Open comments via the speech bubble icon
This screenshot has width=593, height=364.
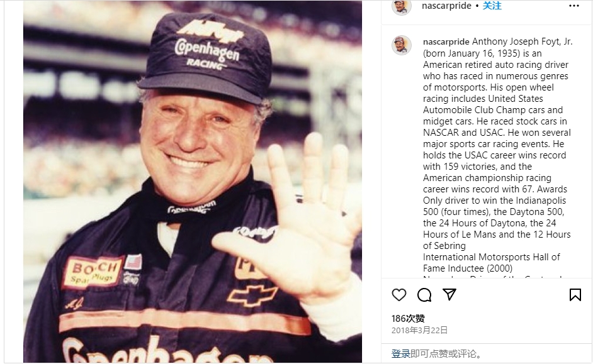coord(424,294)
